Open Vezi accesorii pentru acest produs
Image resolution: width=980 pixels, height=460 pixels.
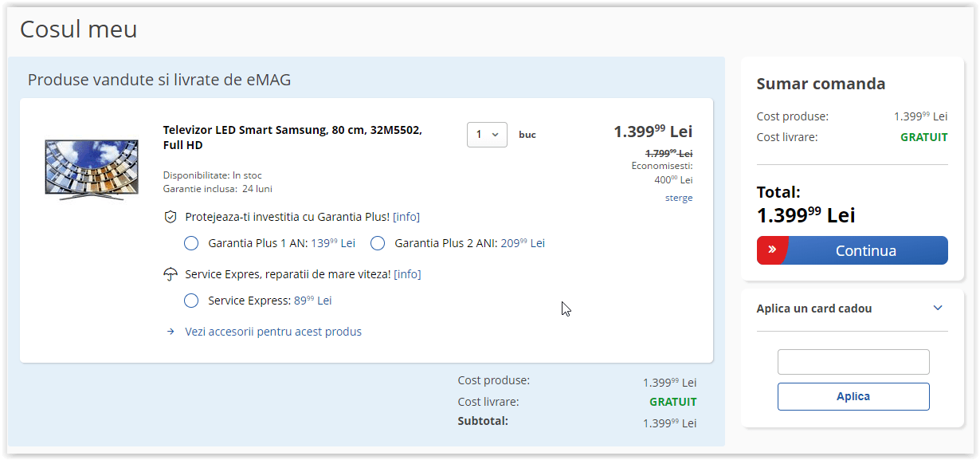273,332
